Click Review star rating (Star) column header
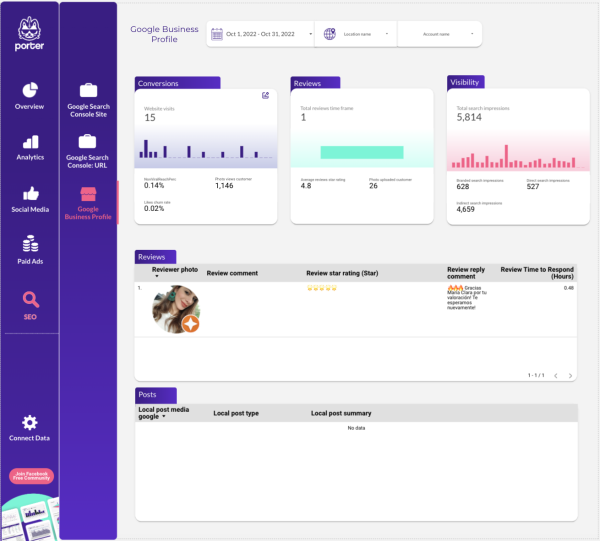This screenshot has width=600, height=541. point(342,273)
